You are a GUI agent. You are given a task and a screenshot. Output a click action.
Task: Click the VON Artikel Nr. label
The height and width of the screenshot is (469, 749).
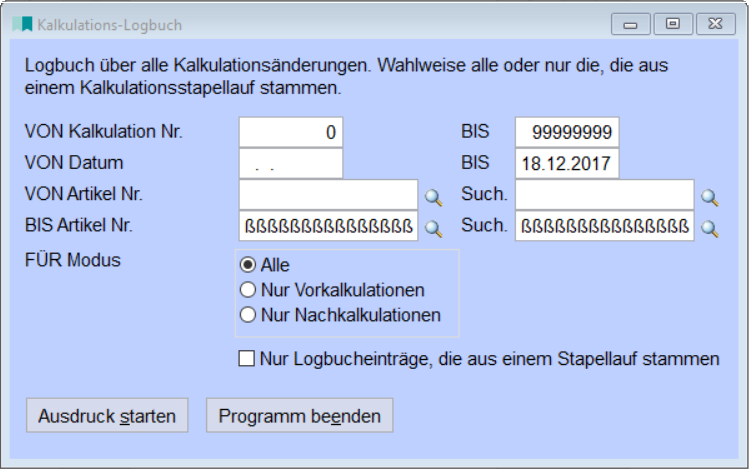tap(84, 194)
